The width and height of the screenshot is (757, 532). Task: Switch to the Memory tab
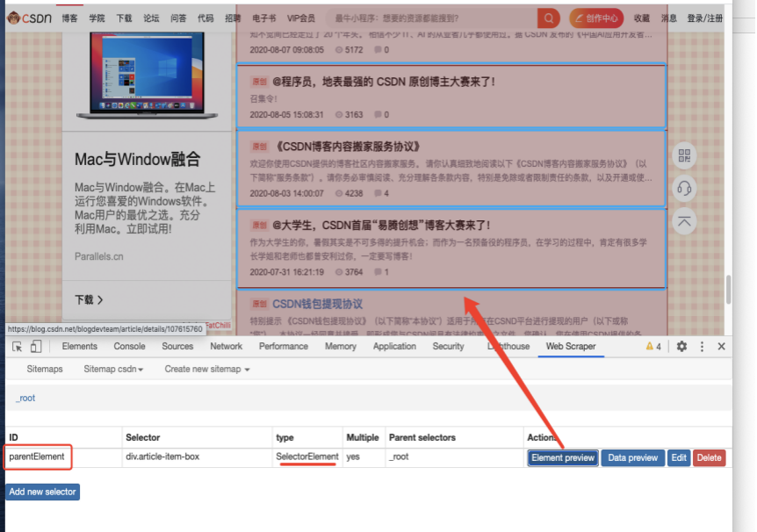click(x=341, y=346)
